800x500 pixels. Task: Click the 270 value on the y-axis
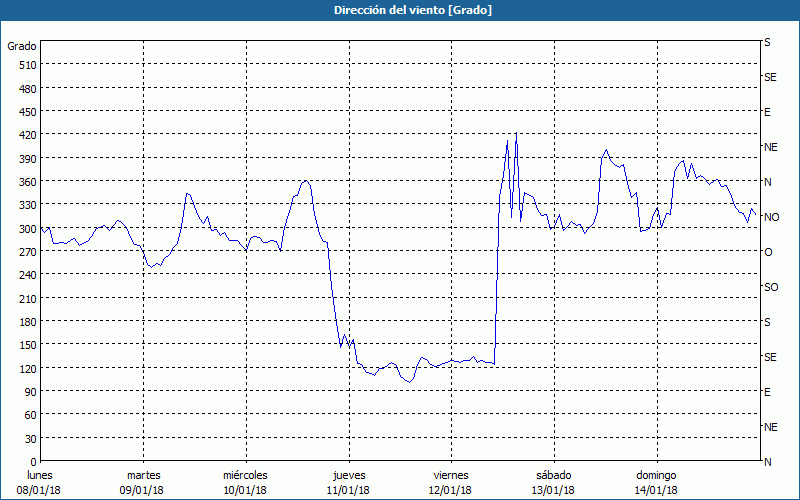point(26,252)
